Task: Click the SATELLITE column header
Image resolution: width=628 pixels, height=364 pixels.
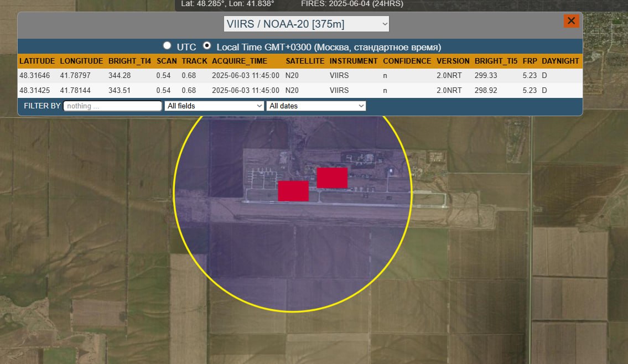Action: [x=305, y=61]
